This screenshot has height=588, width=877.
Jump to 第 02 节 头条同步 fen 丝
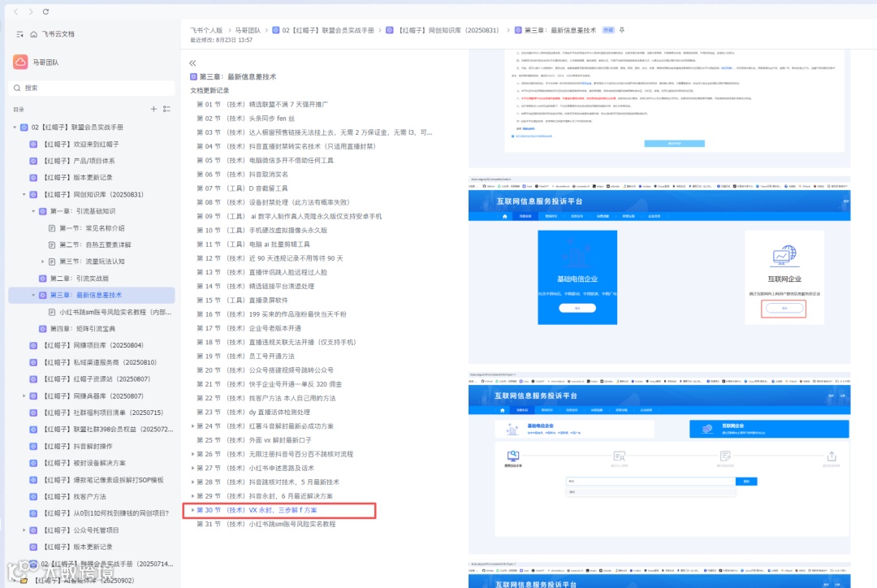point(245,119)
